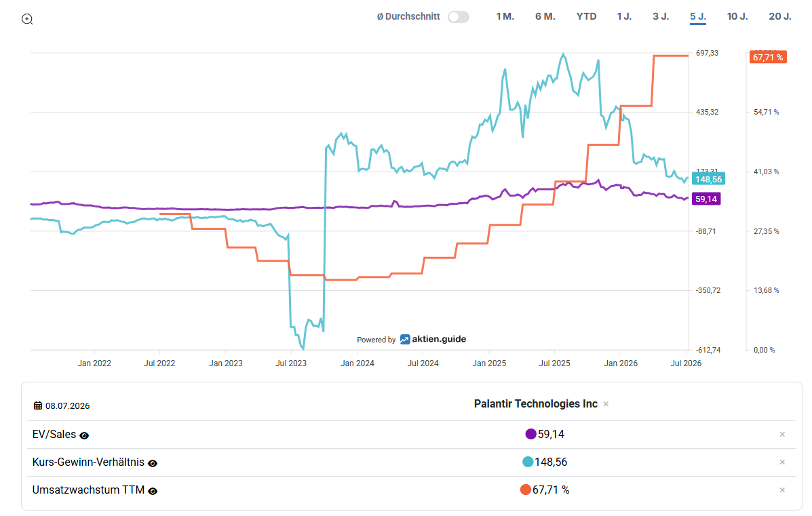Click the Jul 2025 axis label

(555, 363)
